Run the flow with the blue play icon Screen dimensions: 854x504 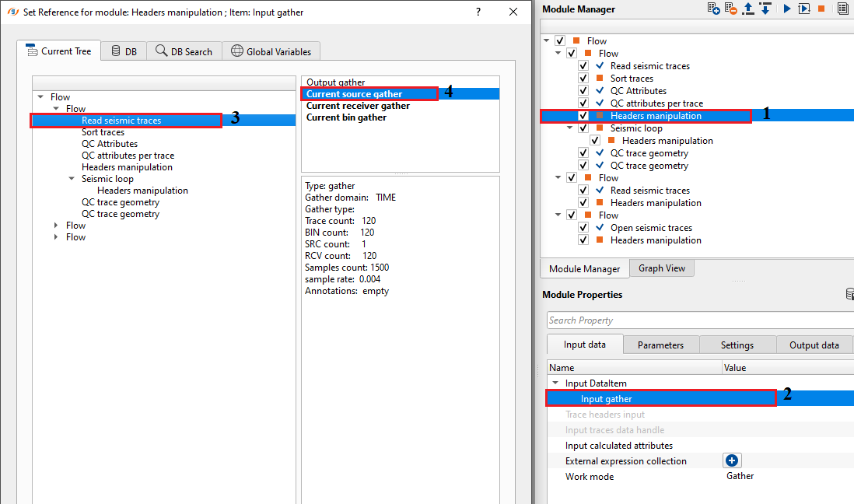(x=787, y=9)
